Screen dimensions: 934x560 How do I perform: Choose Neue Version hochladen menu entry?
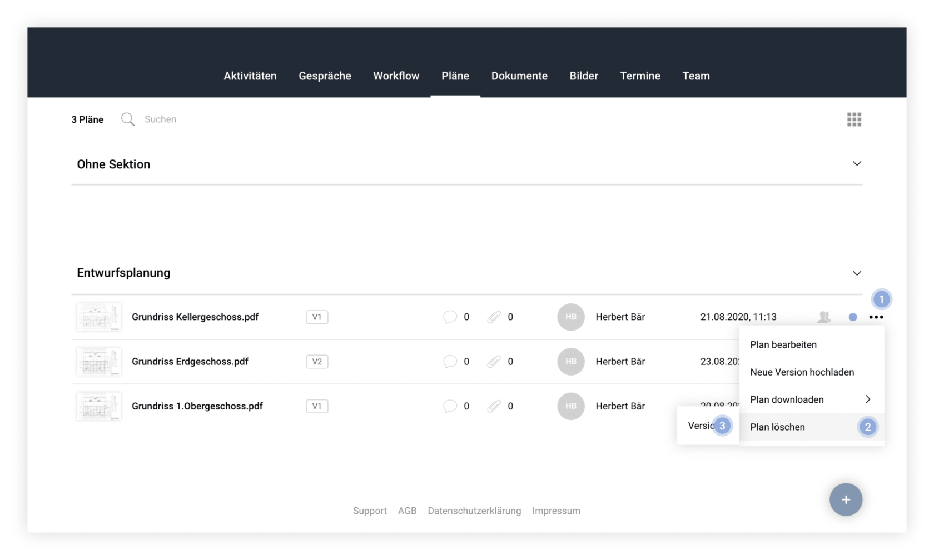[x=802, y=372]
